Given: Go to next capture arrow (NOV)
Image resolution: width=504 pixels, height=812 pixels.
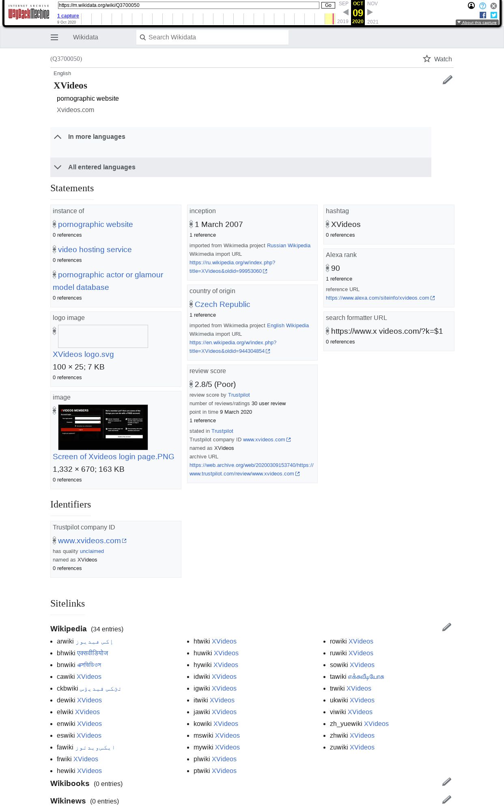Looking at the screenshot, I should coord(370,12).
